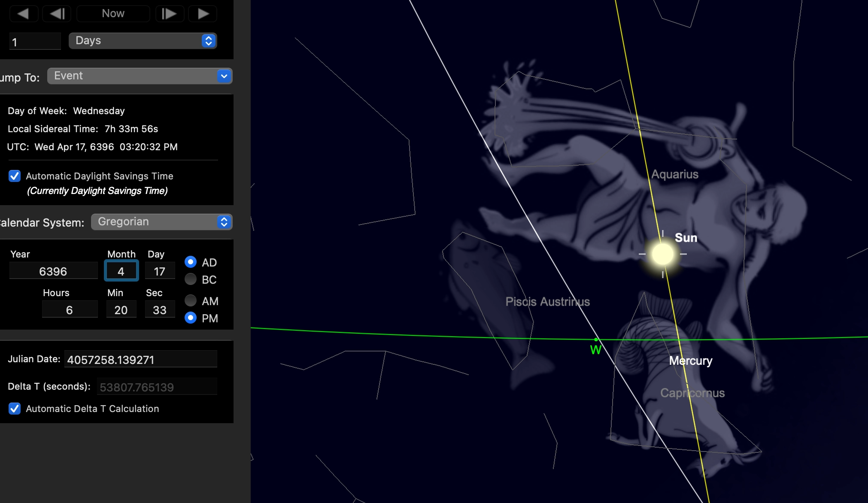The width and height of the screenshot is (868, 503).
Task: Select the PM radio button
Action: [191, 318]
